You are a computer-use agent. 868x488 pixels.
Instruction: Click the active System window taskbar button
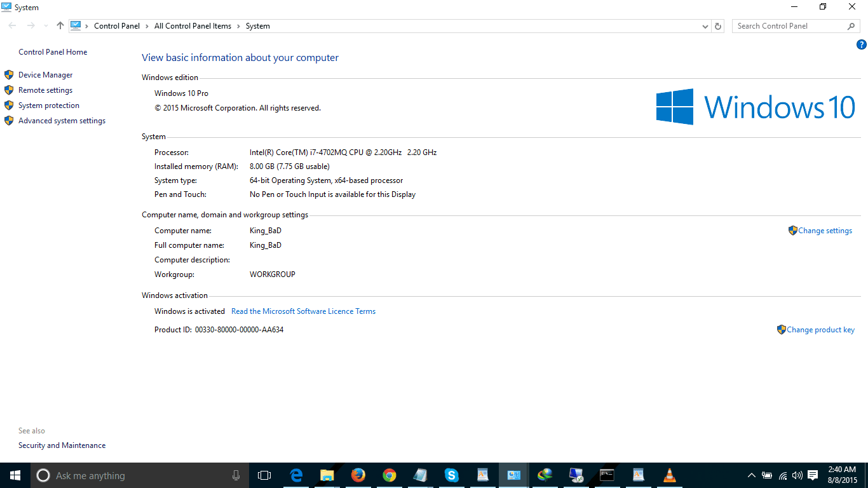(513, 475)
